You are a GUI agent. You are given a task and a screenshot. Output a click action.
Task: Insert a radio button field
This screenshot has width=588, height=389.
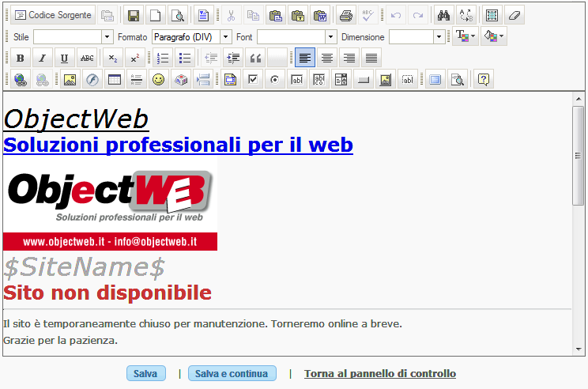tap(275, 79)
